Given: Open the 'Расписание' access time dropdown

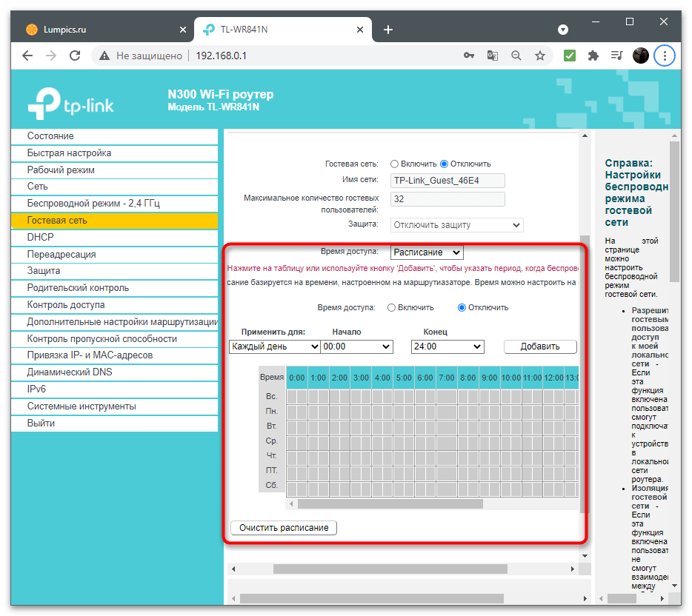Looking at the screenshot, I should click(x=427, y=252).
